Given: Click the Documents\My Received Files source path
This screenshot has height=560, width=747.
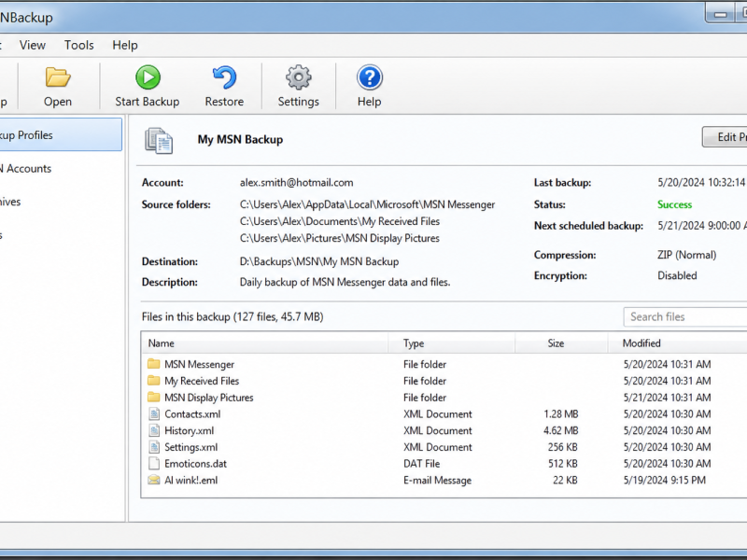Looking at the screenshot, I should click(340, 221).
